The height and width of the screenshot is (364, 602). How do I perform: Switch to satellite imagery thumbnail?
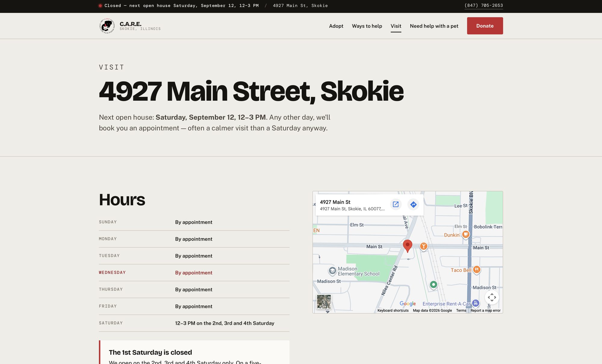pos(324,301)
